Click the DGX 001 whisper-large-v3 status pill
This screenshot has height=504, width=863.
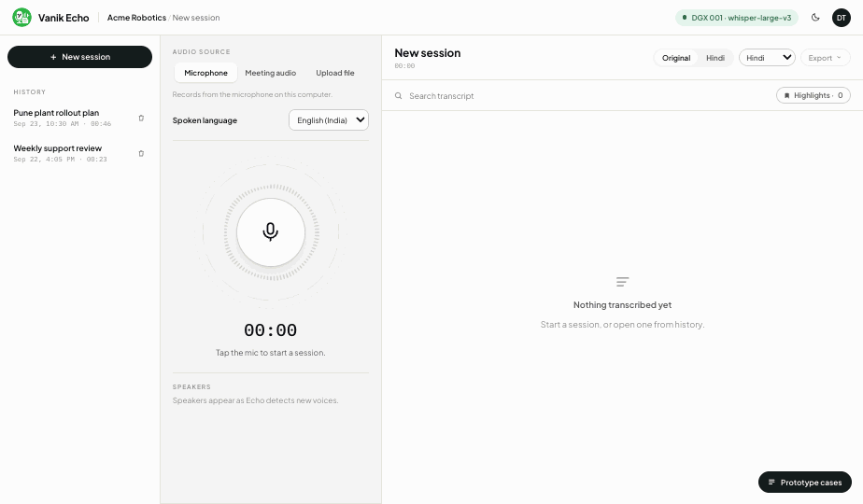[736, 18]
